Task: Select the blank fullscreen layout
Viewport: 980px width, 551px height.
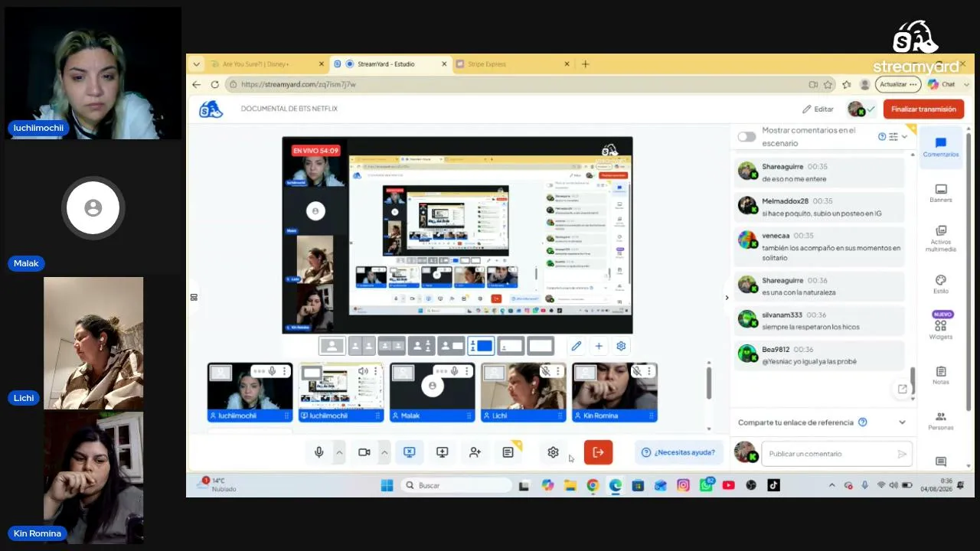Action: pyautogui.click(x=541, y=346)
